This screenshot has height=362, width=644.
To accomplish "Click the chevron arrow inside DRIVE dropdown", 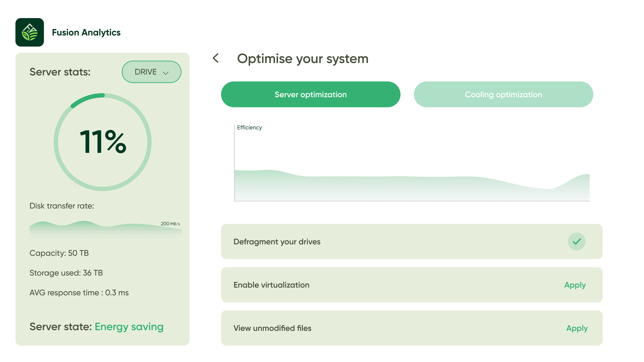I will pyautogui.click(x=166, y=73).
